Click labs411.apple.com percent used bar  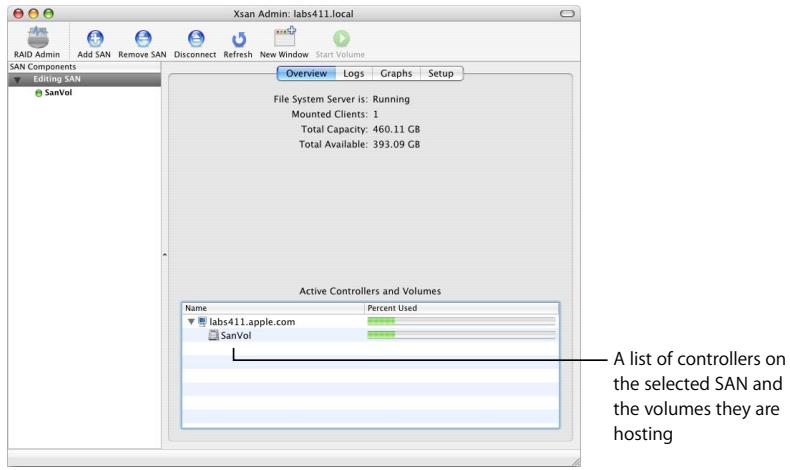(461, 321)
